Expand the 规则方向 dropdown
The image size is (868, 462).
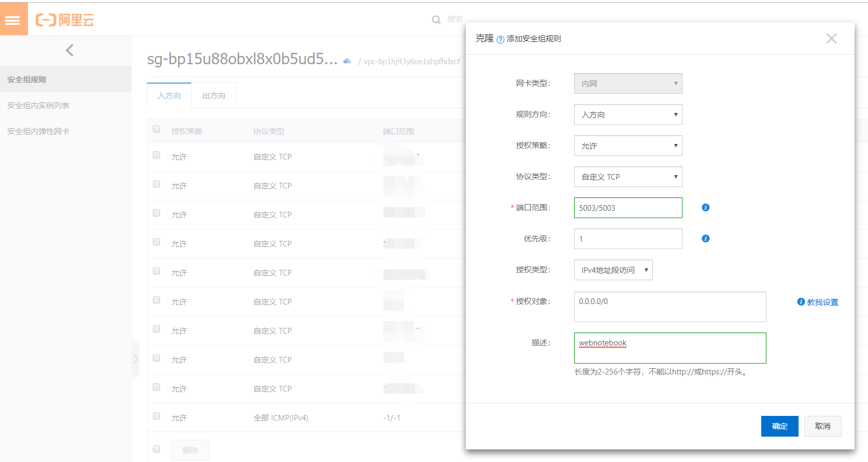point(628,114)
